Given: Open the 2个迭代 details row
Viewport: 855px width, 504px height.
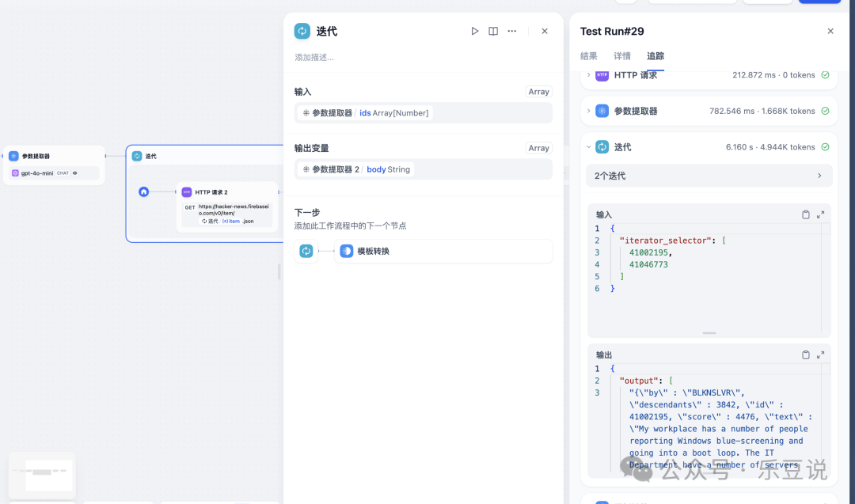Looking at the screenshot, I should click(709, 176).
